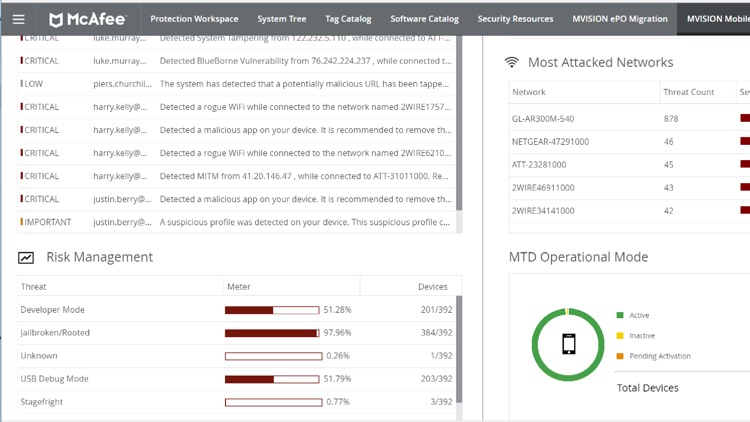The image size is (750, 422).
Task: Select the MVISION Mobile tab
Action: (714, 19)
